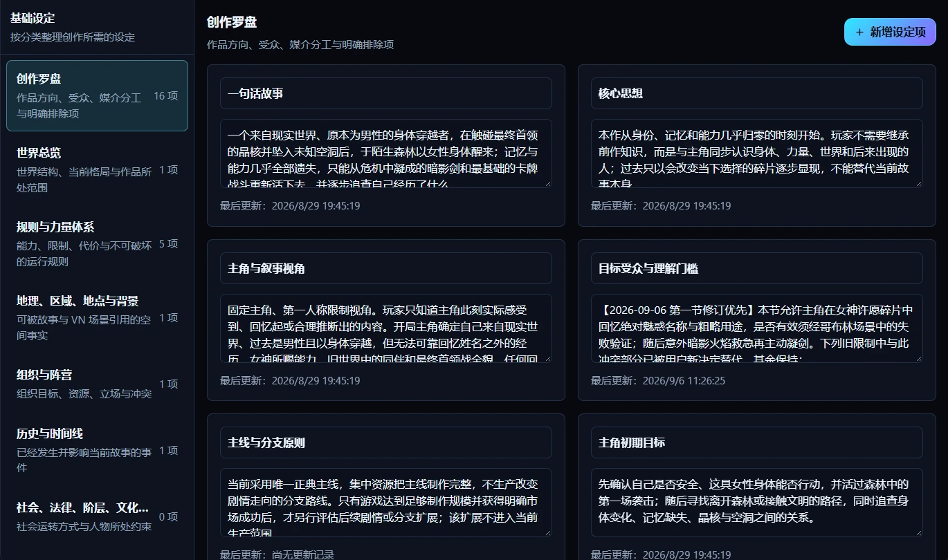This screenshot has width=948, height=560.
Task: Click into the 目标受众与理解门槛 description text area
Action: click(x=757, y=328)
